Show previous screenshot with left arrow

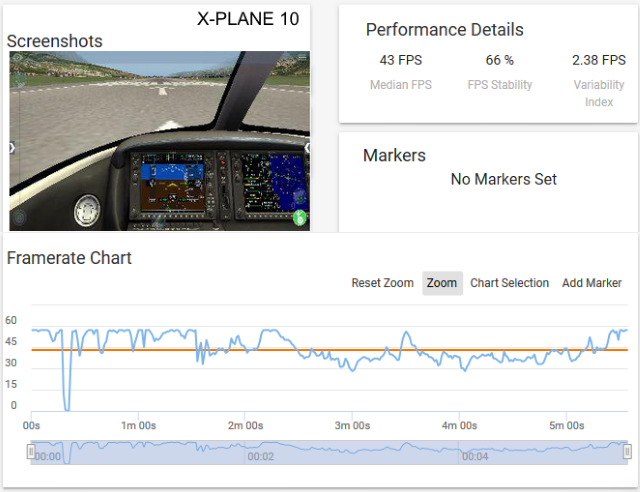[12, 148]
